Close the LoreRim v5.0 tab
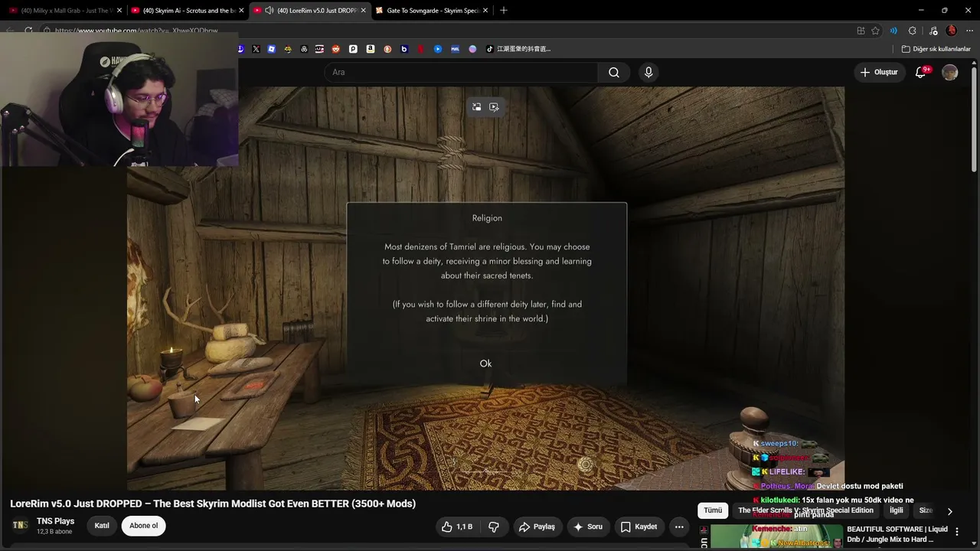Screen dimensions: 980x551 [x=364, y=11]
